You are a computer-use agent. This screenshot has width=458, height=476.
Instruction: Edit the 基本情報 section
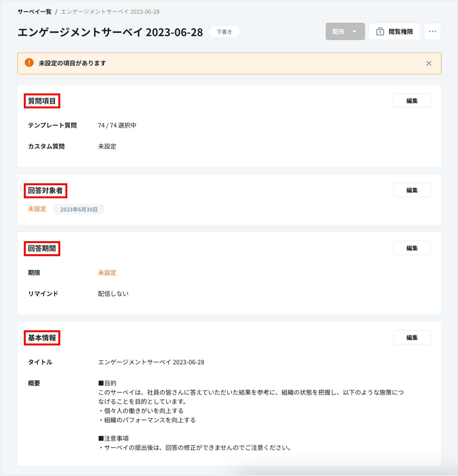click(412, 337)
